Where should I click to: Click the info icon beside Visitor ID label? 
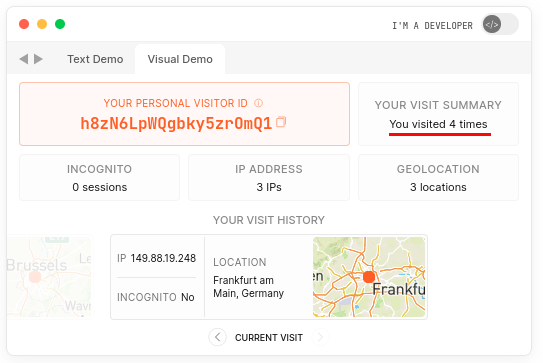tap(258, 103)
